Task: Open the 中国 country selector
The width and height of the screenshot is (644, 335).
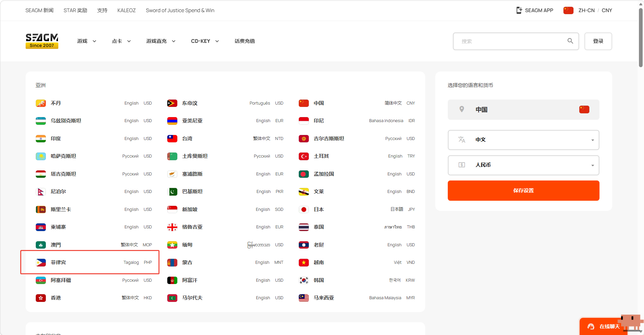Action: [x=523, y=110]
